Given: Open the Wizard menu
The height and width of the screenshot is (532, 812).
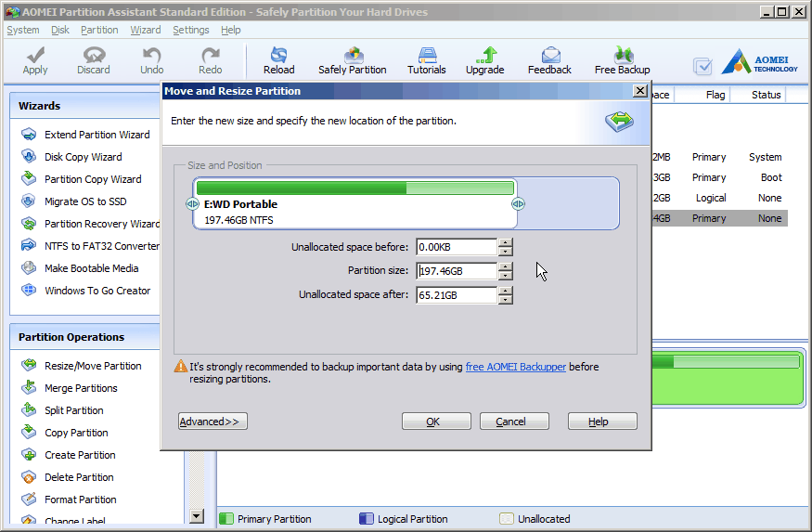Looking at the screenshot, I should tap(146, 30).
